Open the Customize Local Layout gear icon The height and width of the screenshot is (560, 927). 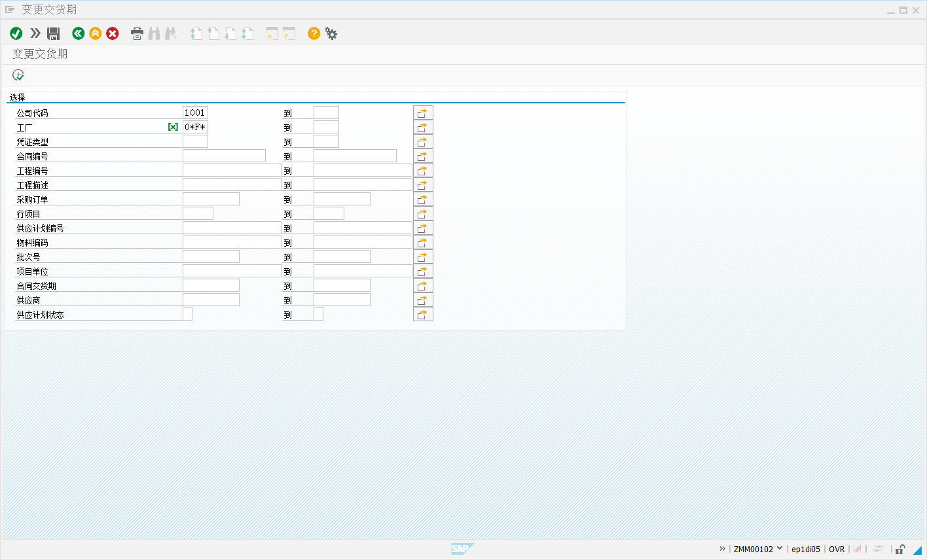331,33
